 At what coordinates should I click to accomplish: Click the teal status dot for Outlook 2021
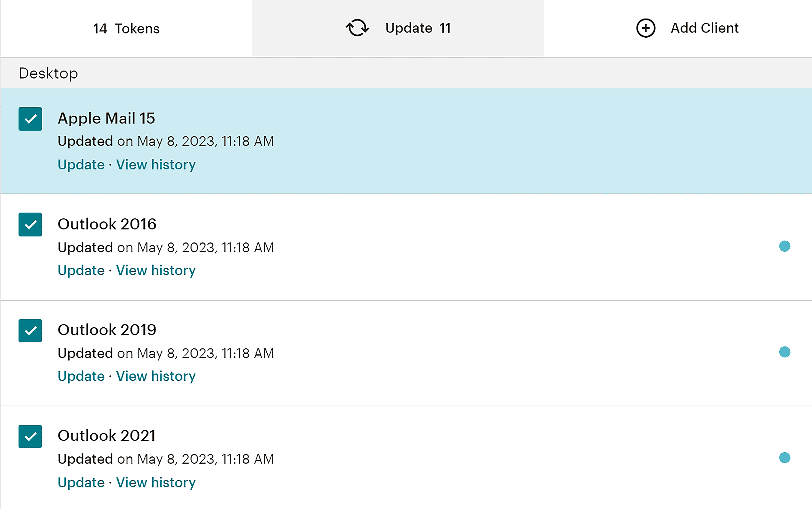coord(785,458)
